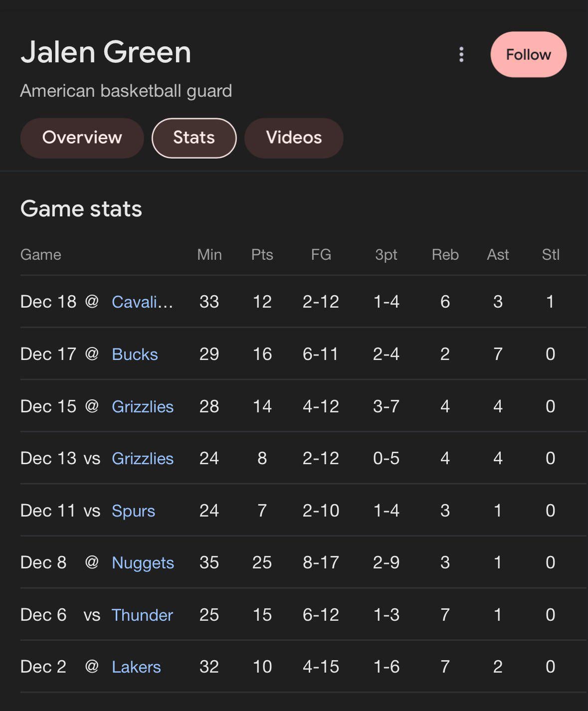Image resolution: width=588 pixels, height=711 pixels.
Task: Open the Lakers team link
Action: coord(136,667)
